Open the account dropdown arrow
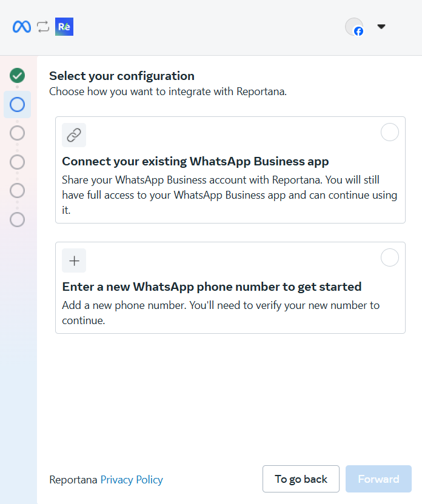This screenshot has height=504, width=422. [x=381, y=27]
